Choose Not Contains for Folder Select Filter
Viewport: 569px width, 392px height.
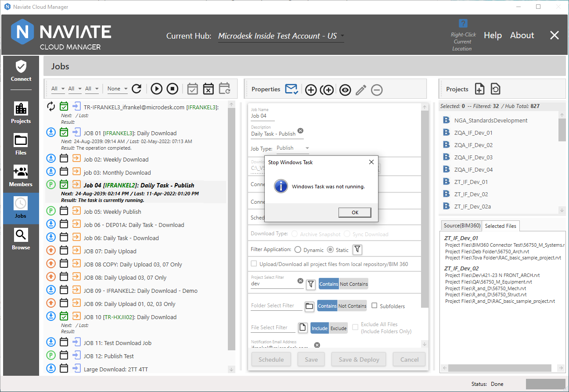[352, 306]
